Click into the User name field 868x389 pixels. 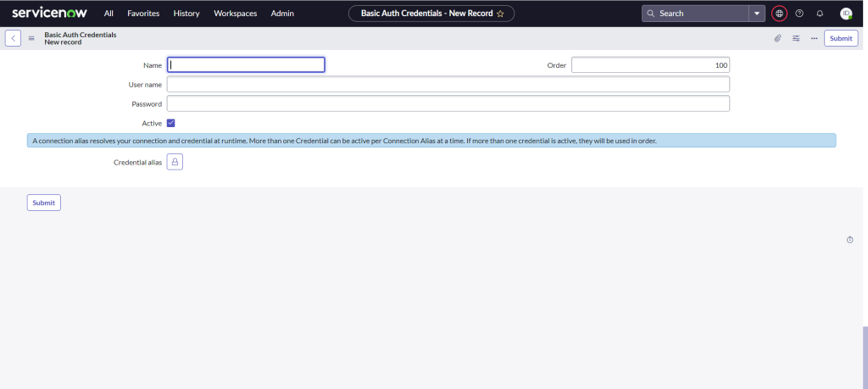448,84
